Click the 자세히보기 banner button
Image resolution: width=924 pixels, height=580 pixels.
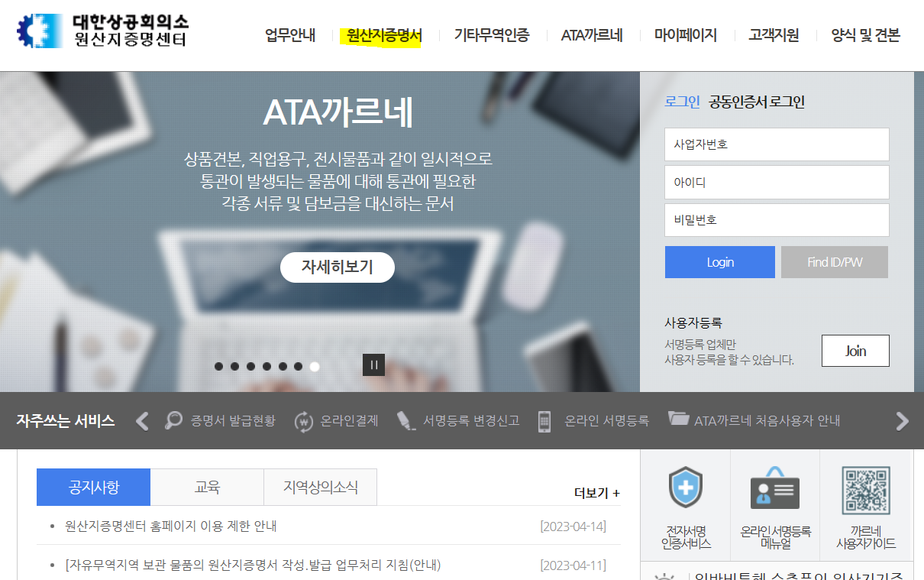[338, 267]
